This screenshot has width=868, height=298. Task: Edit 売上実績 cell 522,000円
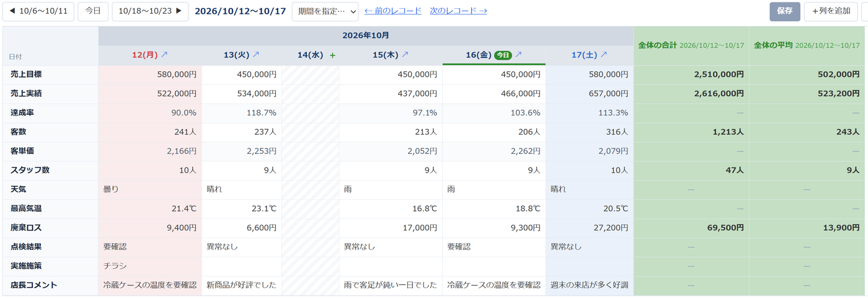point(150,94)
